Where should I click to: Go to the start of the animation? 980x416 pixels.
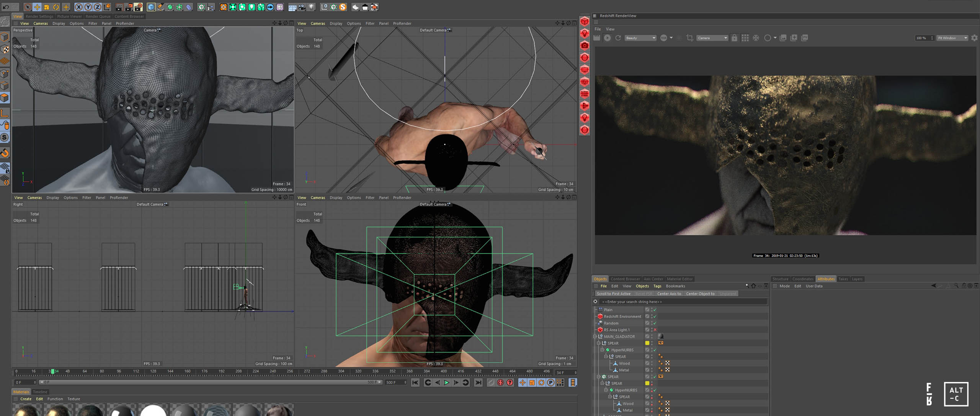415,382
